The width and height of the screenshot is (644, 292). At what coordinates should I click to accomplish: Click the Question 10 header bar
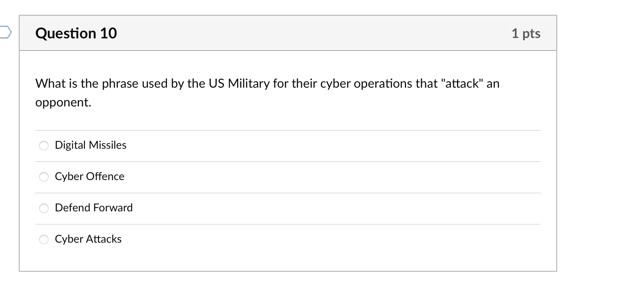pyautogui.click(x=288, y=33)
